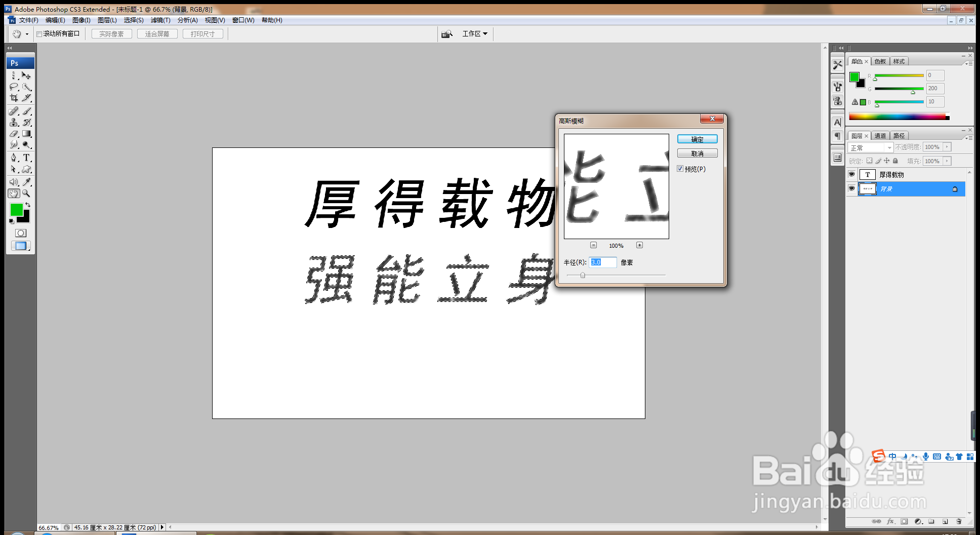Open the Paragraph panel icon
The width and height of the screenshot is (980, 535).
tap(838, 136)
